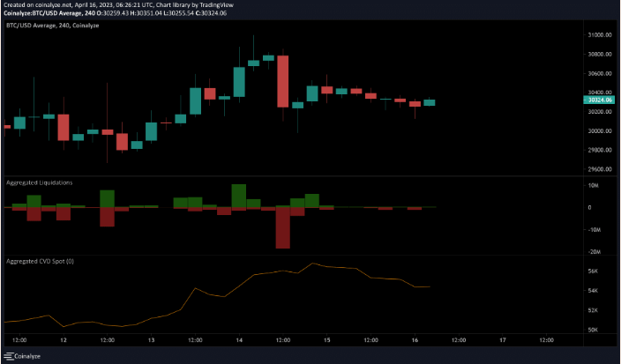Click the 30800.00 price axis label
Screen dimensions: 621x364
[600, 55]
